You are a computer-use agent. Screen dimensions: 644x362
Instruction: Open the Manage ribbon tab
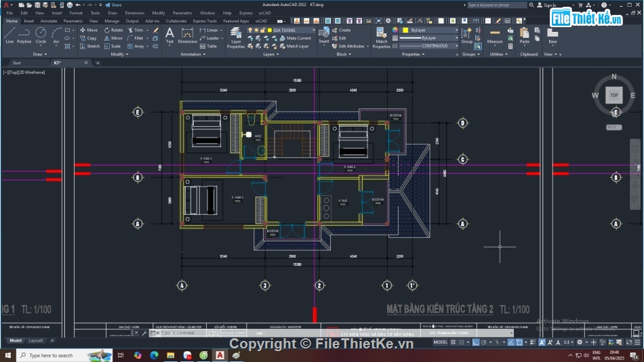[111, 21]
